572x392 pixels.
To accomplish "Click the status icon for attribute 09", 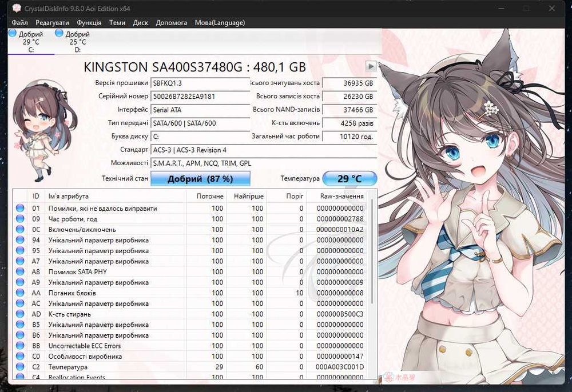I will (x=20, y=219).
